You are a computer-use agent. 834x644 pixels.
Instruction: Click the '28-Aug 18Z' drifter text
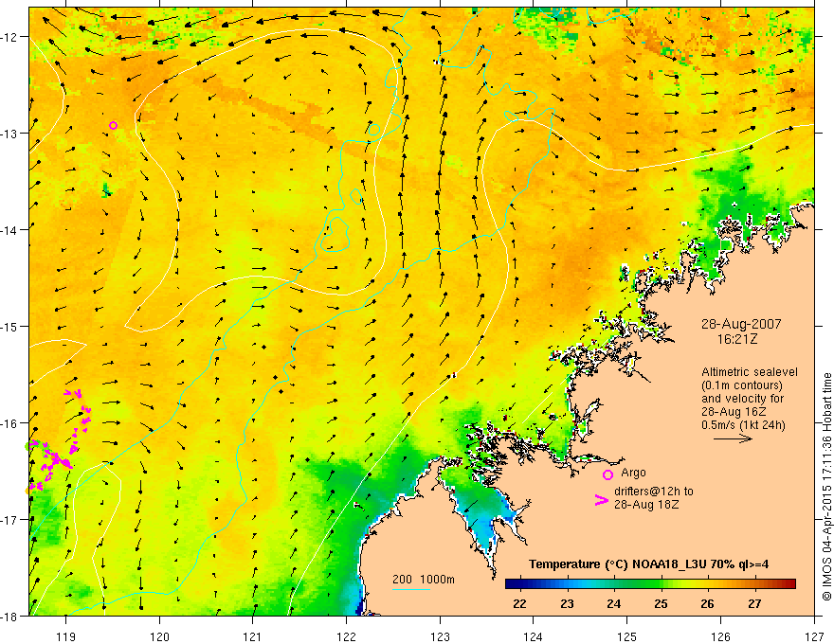point(646,505)
